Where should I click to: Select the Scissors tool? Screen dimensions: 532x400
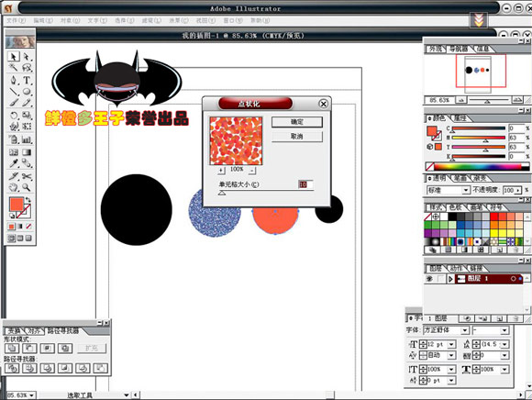27,176
